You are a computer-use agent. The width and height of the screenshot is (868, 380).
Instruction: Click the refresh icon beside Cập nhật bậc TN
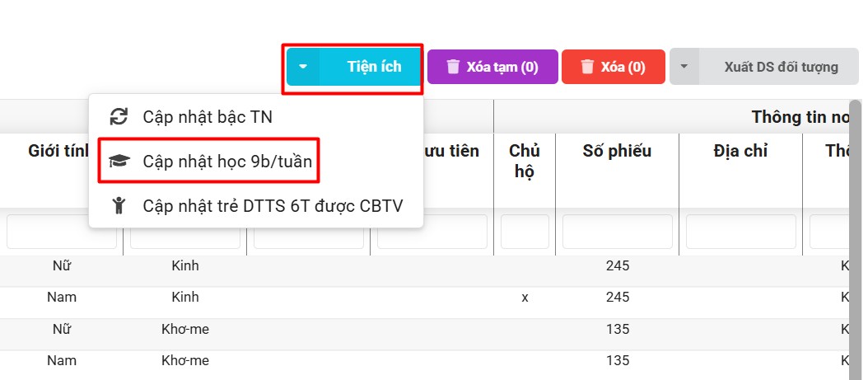119,117
